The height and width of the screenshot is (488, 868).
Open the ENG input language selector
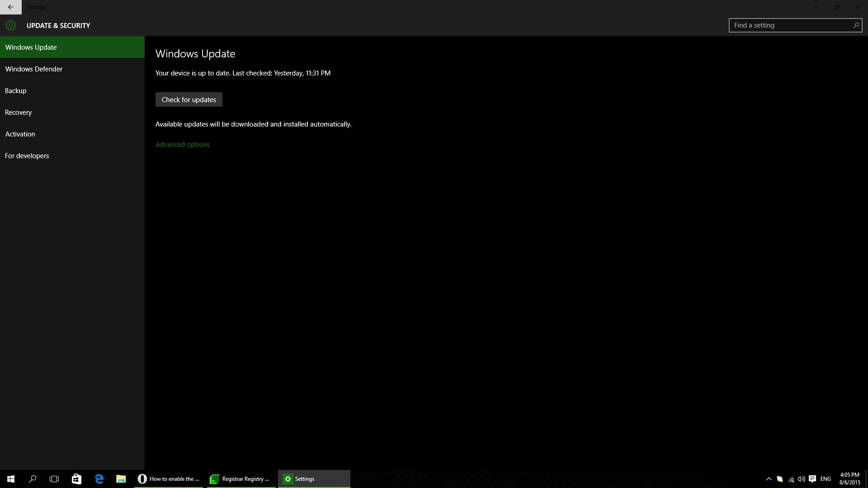click(x=826, y=479)
